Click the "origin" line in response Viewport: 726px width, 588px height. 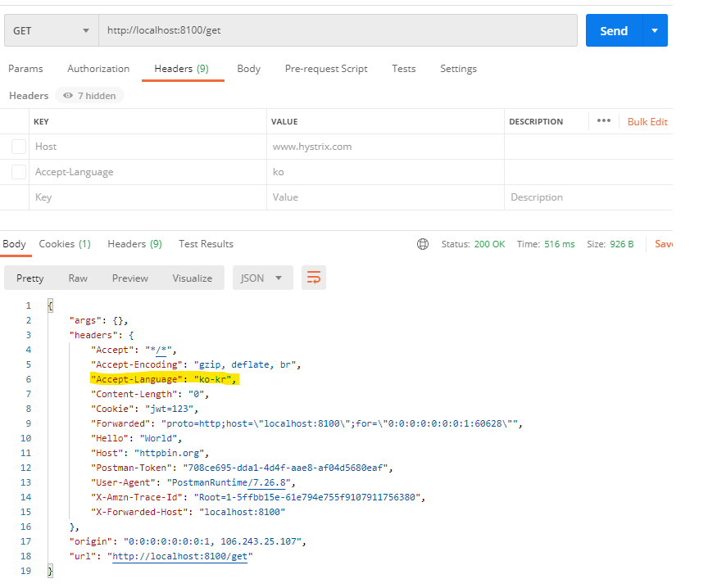[188, 541]
